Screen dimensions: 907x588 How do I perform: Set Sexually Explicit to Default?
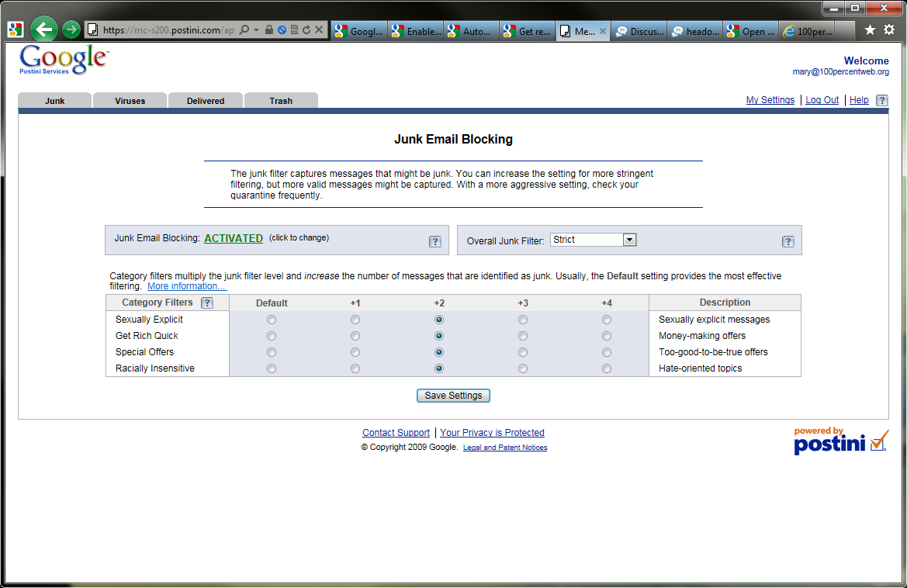pos(272,320)
